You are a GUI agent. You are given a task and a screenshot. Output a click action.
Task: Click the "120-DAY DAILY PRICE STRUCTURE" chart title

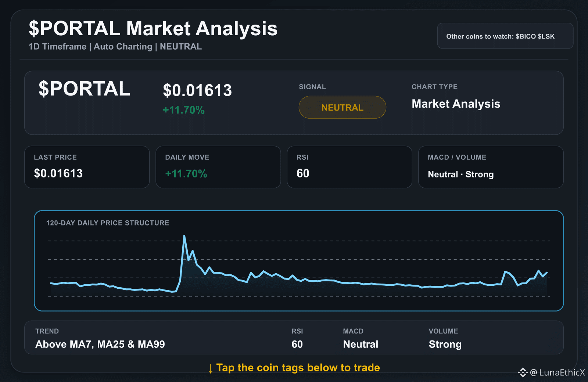pyautogui.click(x=108, y=223)
